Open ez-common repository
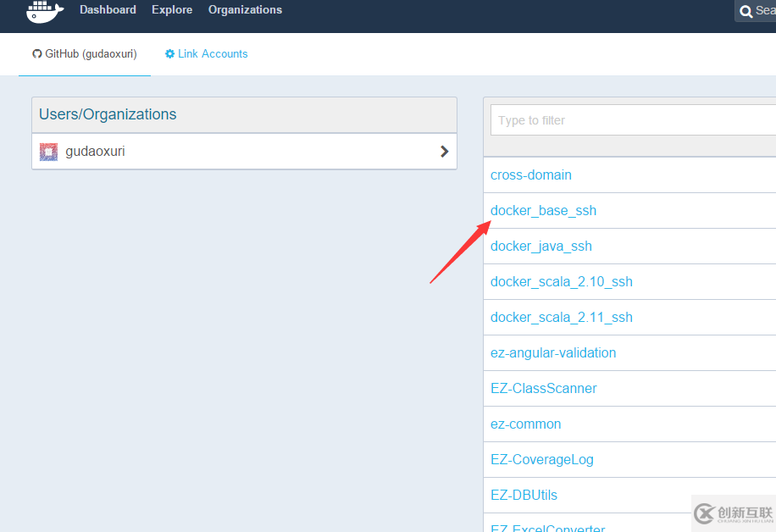The height and width of the screenshot is (532, 776). [525, 424]
